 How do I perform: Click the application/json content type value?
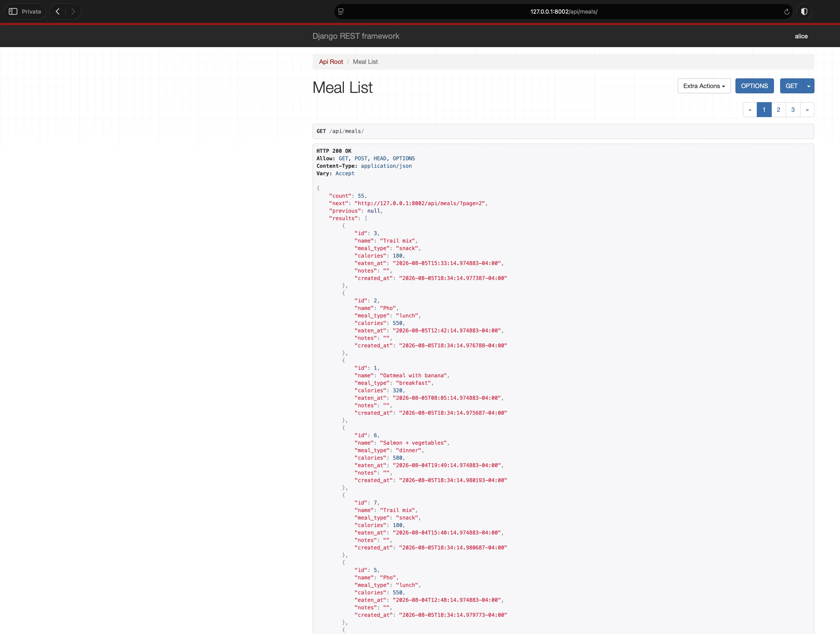click(x=386, y=166)
